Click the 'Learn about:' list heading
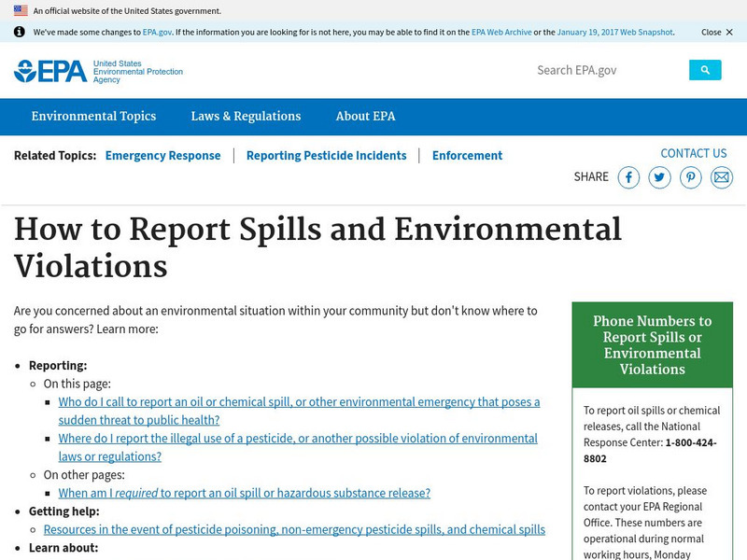This screenshot has width=747, height=560. click(63, 548)
